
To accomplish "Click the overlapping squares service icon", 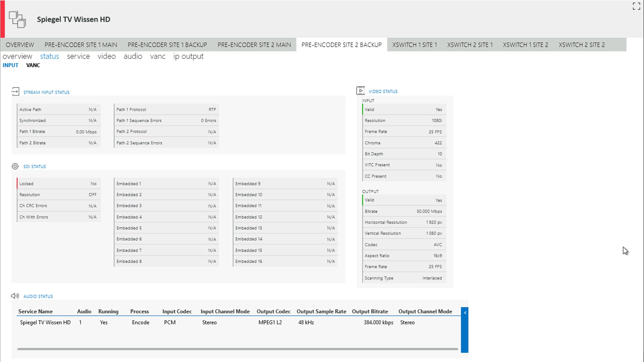I will click(x=17, y=19).
